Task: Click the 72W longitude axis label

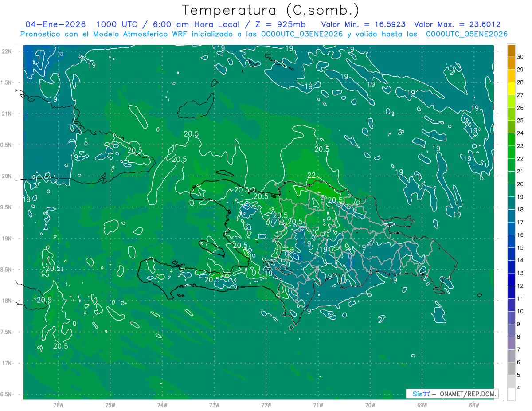Action: [x=266, y=405]
